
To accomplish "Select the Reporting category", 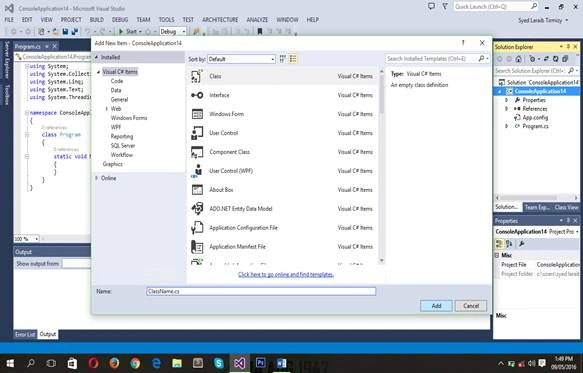I will 122,136.
